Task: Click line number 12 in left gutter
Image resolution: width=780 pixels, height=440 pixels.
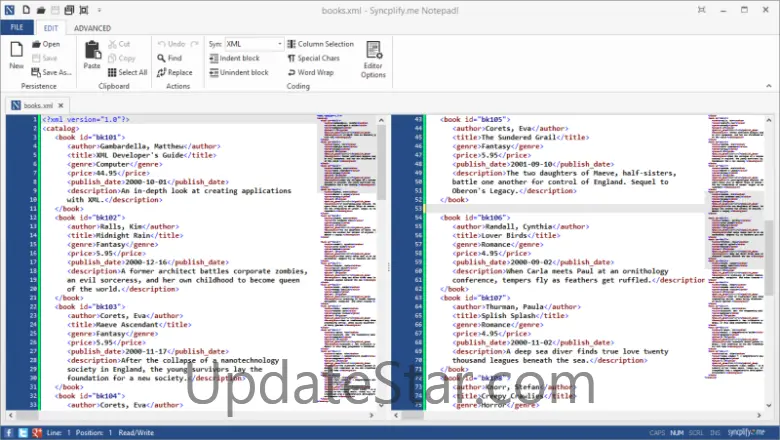Action: [33, 217]
